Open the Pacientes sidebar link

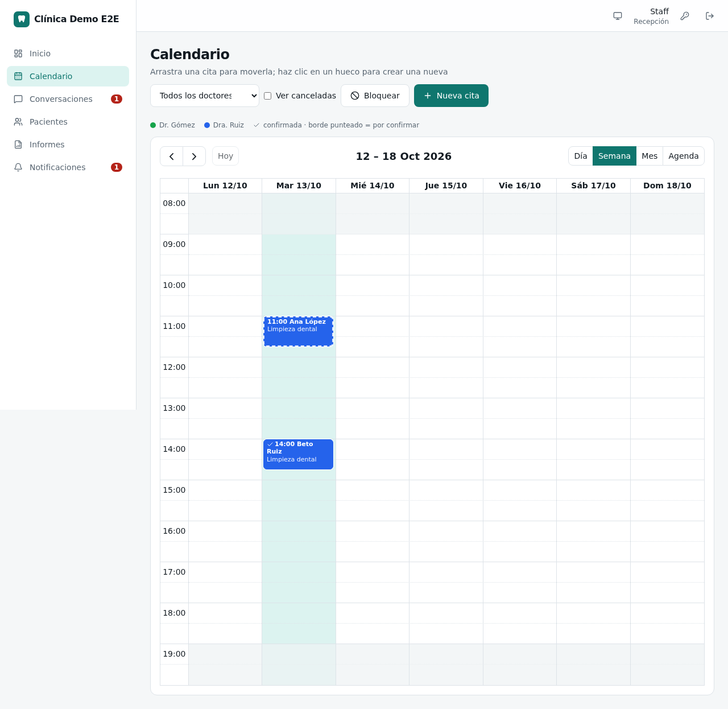click(x=68, y=122)
